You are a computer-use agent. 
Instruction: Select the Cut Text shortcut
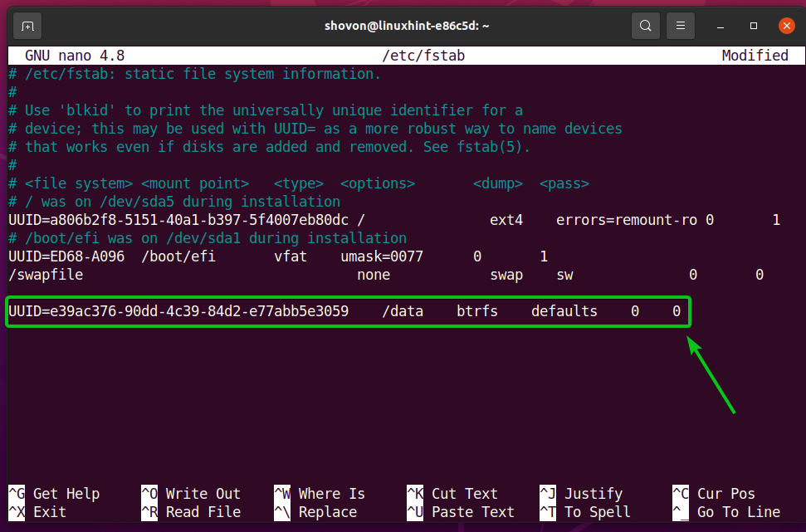452,494
